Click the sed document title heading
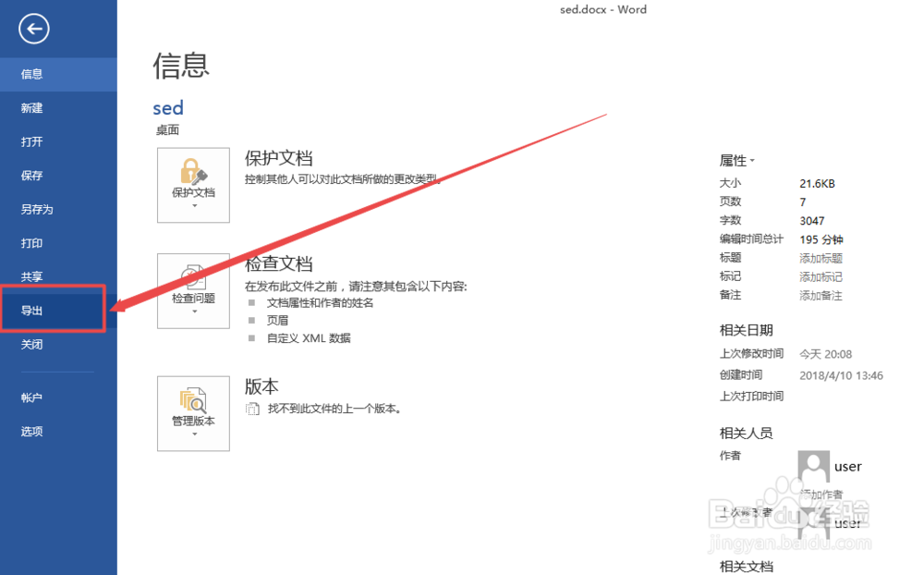Screen dimensions: 924x575 [168, 107]
